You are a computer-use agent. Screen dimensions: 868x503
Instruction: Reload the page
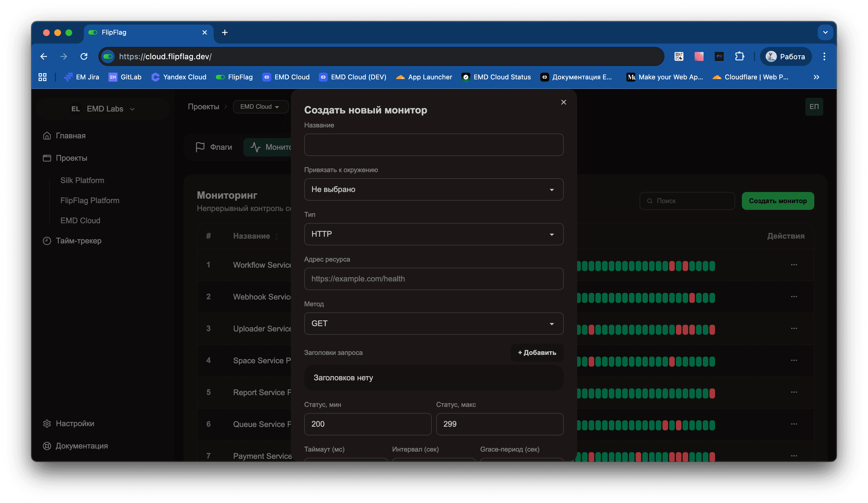coord(84,56)
